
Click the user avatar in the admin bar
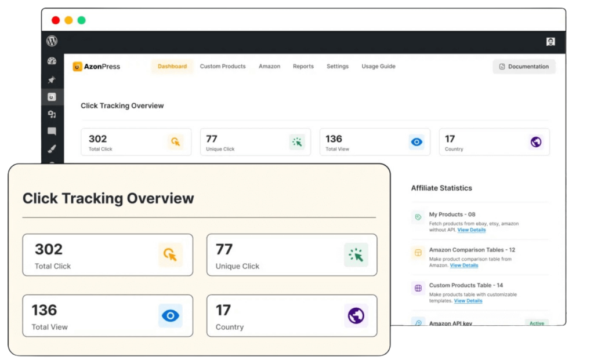point(550,42)
